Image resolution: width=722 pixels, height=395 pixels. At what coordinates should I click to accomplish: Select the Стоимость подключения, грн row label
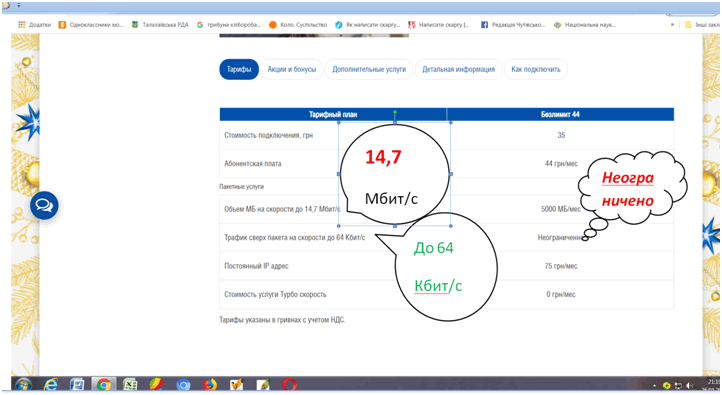(268, 135)
